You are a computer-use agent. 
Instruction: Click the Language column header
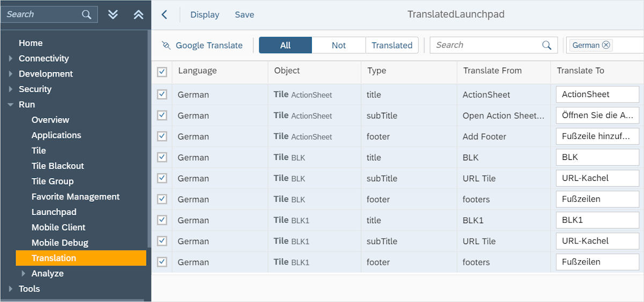[197, 71]
